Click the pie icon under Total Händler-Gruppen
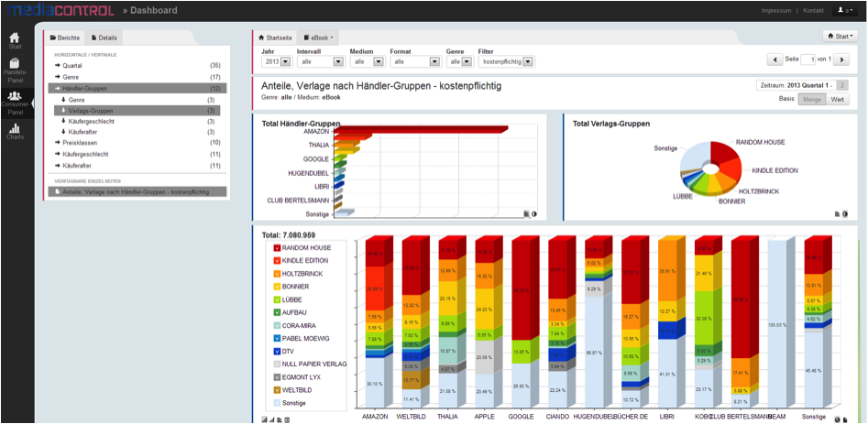Screen dimensions: 868x424 tap(534, 214)
